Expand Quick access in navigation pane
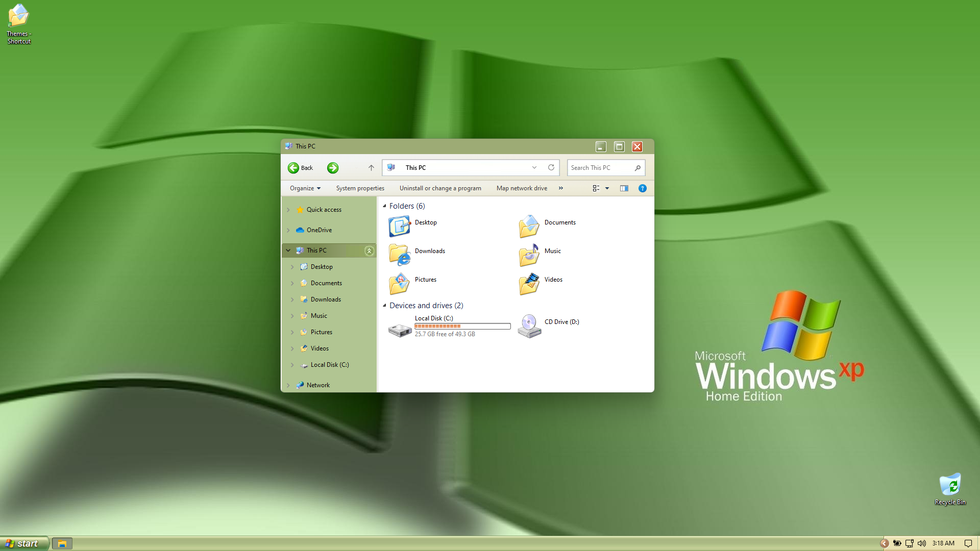Viewport: 980px width, 551px height. tap(288, 210)
